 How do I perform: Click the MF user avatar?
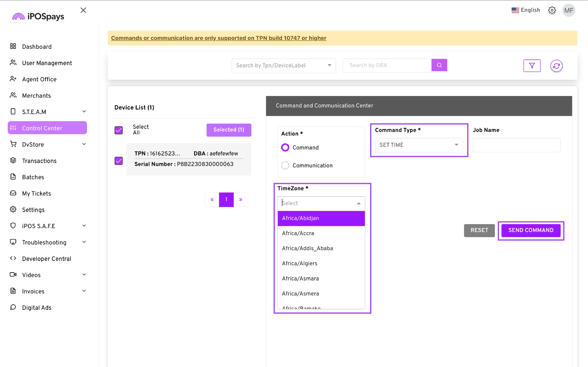click(569, 10)
